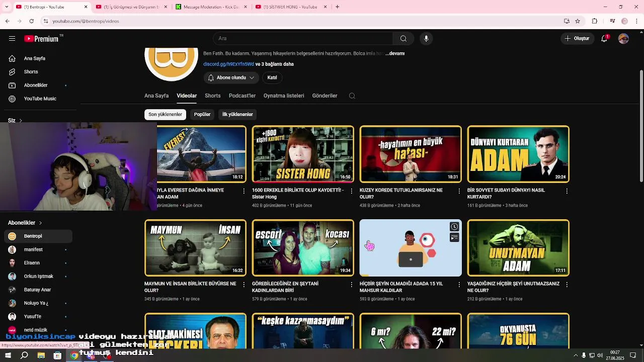Screen dimensions: 644x362
Task: Expand the Abonelikler sidebar heading
Action: point(25,223)
